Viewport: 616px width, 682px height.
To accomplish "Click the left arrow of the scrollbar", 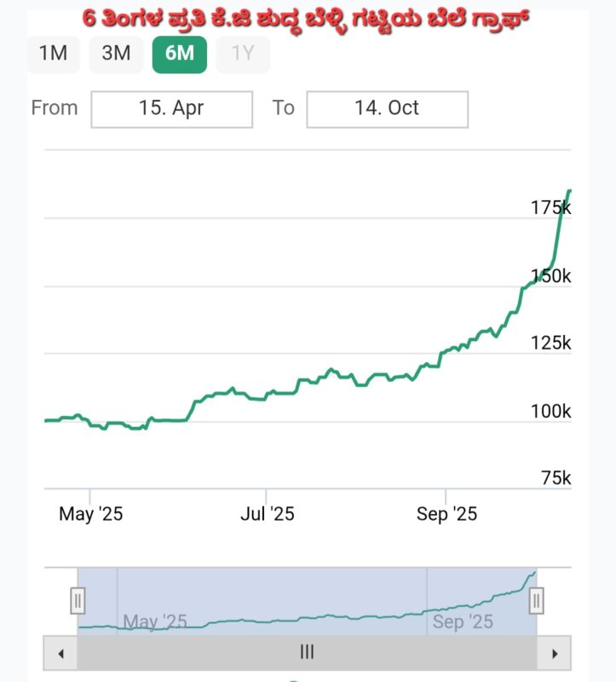I will click(60, 654).
